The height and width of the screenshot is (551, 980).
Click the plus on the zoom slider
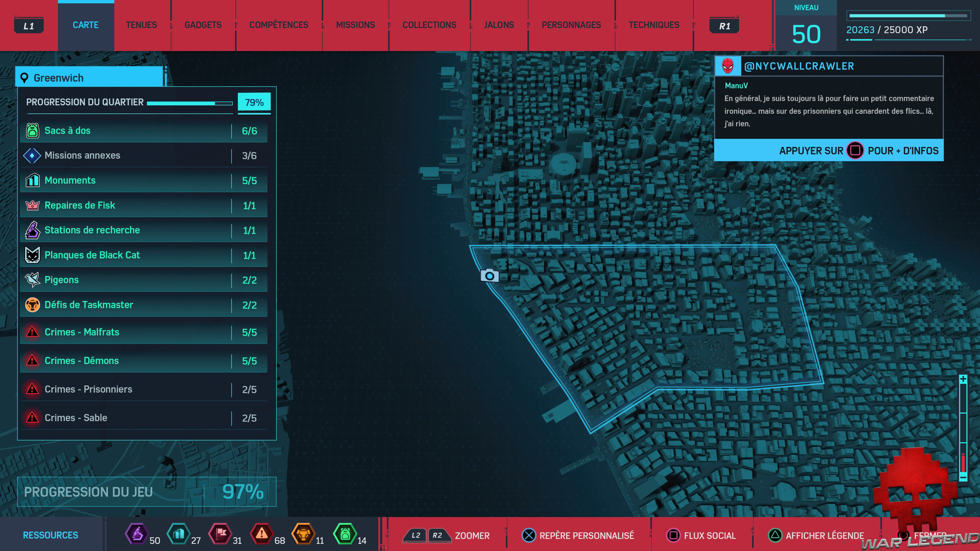click(963, 379)
